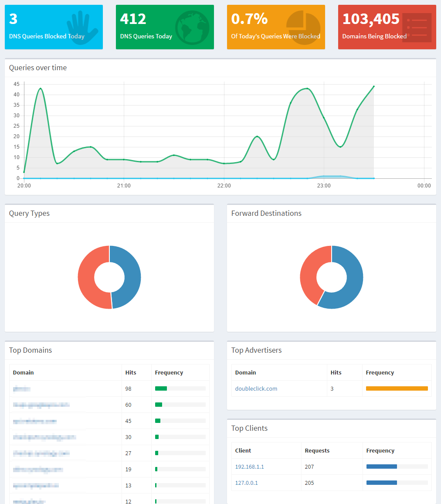Viewport: 441px width, 504px height.
Task: Click the 23:00 label on the time axis
Action: pos(324,186)
